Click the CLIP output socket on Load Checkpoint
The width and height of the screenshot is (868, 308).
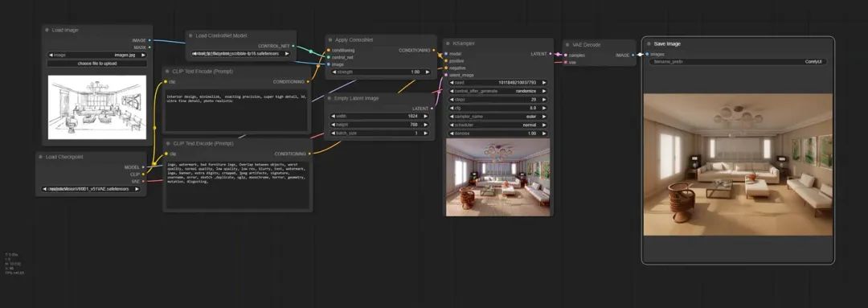(143, 174)
